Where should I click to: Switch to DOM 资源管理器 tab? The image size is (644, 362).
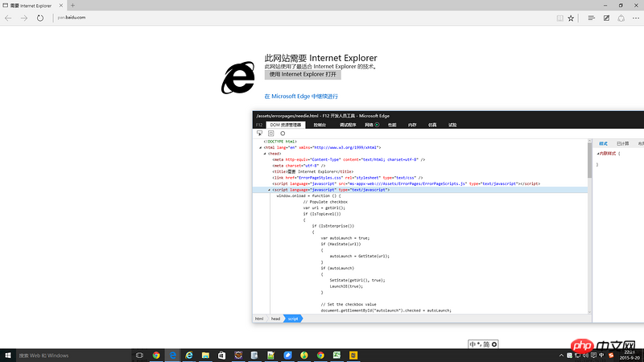(286, 125)
